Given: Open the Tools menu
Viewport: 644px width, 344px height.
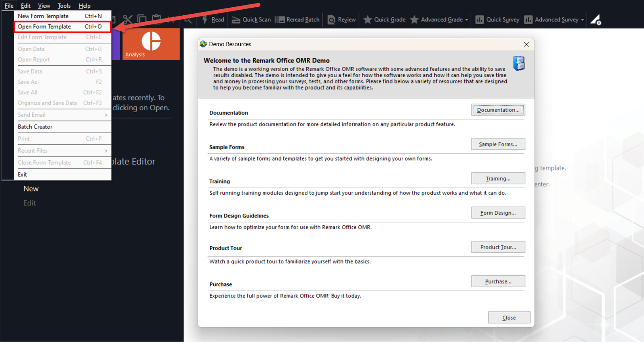Looking at the screenshot, I should 64,6.
